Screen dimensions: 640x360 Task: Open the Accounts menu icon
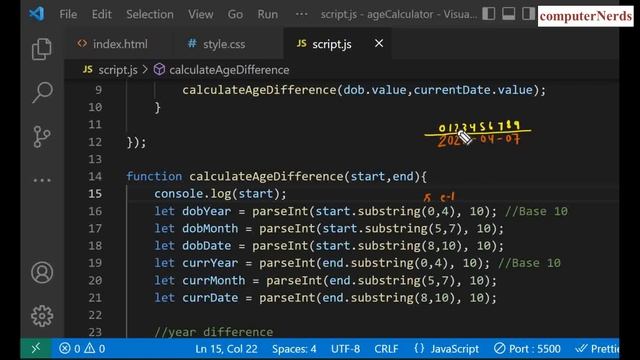(42, 272)
